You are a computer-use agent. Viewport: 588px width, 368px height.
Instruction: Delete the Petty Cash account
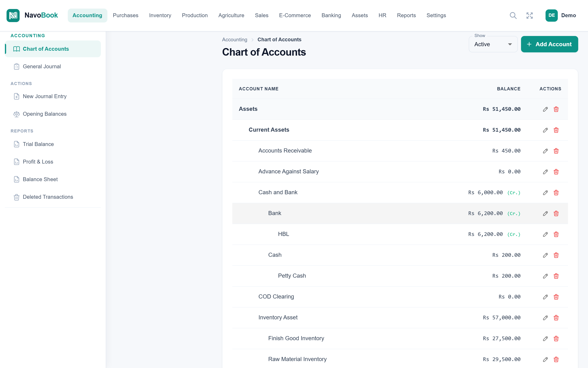556,276
